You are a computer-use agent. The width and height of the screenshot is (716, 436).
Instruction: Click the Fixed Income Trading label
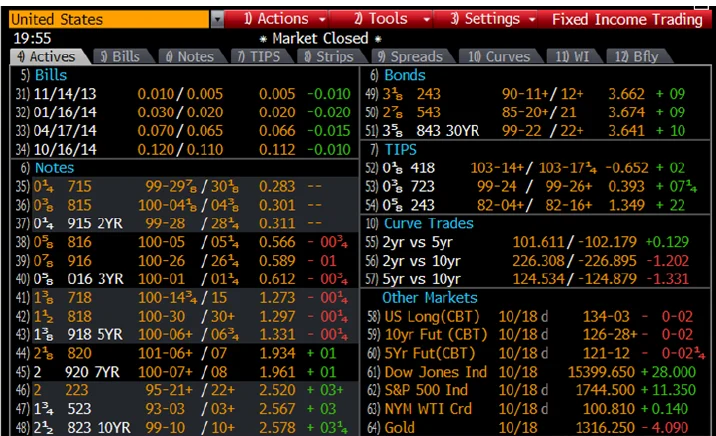627,19
